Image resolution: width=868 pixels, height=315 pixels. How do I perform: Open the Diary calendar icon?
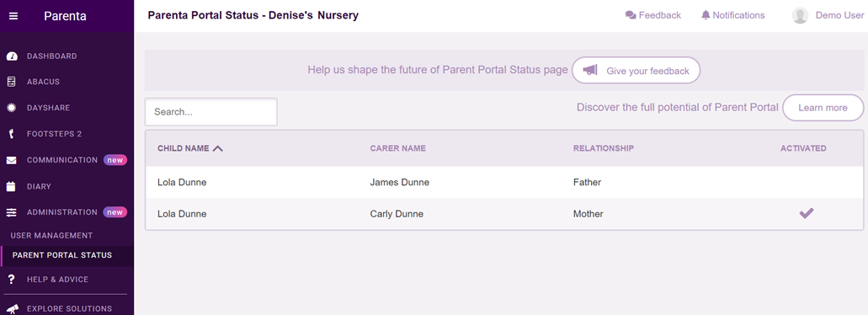coord(11,187)
